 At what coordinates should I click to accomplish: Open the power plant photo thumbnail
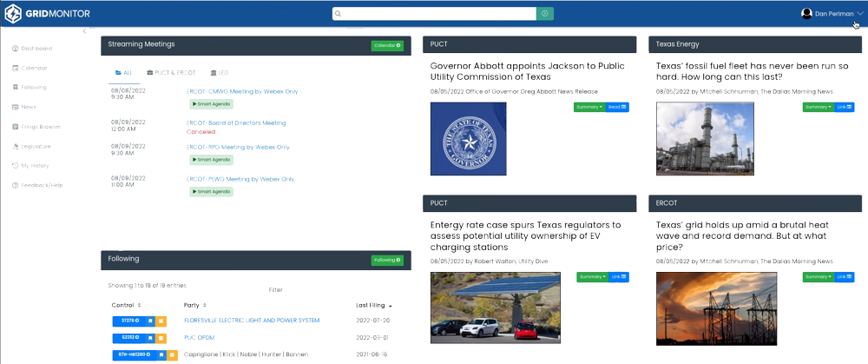(705, 138)
